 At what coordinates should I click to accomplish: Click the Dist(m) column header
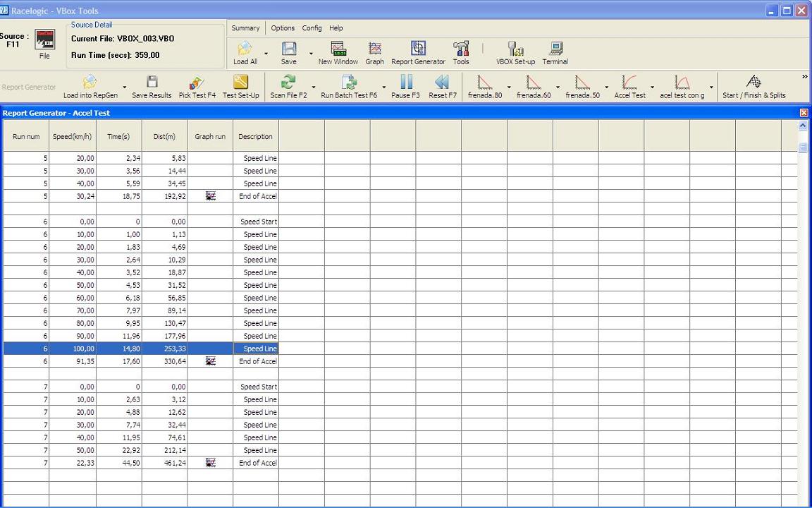coord(164,136)
